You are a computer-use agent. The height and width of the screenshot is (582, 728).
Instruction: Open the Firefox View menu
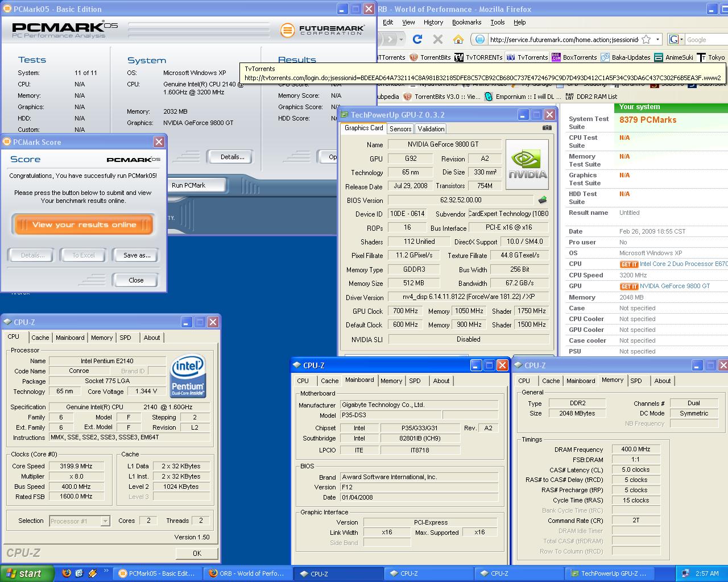click(x=408, y=22)
